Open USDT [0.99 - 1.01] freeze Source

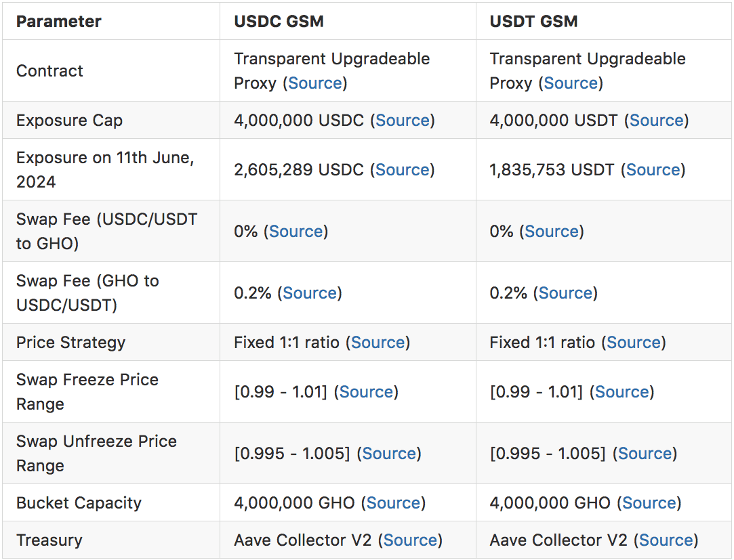[x=622, y=391]
